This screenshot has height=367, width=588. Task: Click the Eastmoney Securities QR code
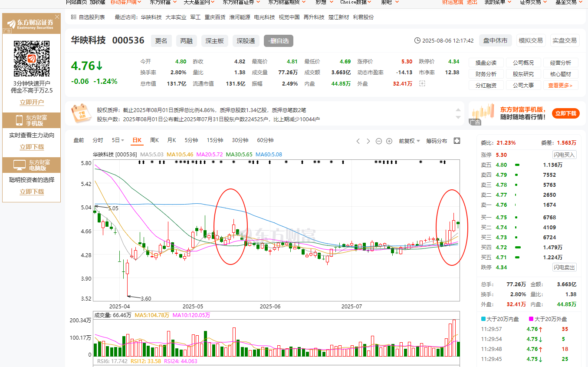pos(32,58)
